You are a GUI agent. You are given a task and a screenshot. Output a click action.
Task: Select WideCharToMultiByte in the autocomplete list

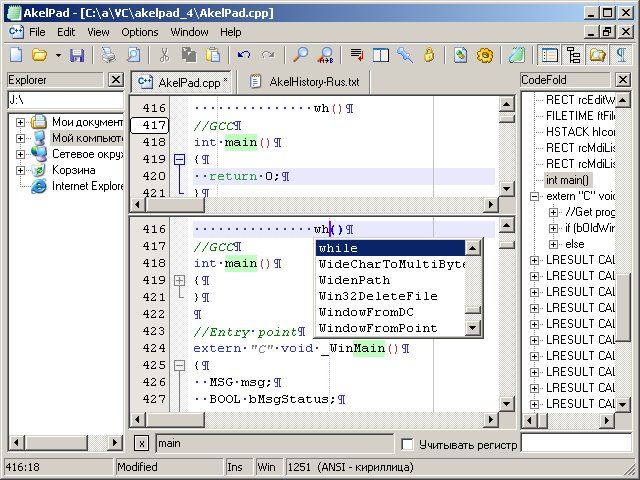click(391, 264)
